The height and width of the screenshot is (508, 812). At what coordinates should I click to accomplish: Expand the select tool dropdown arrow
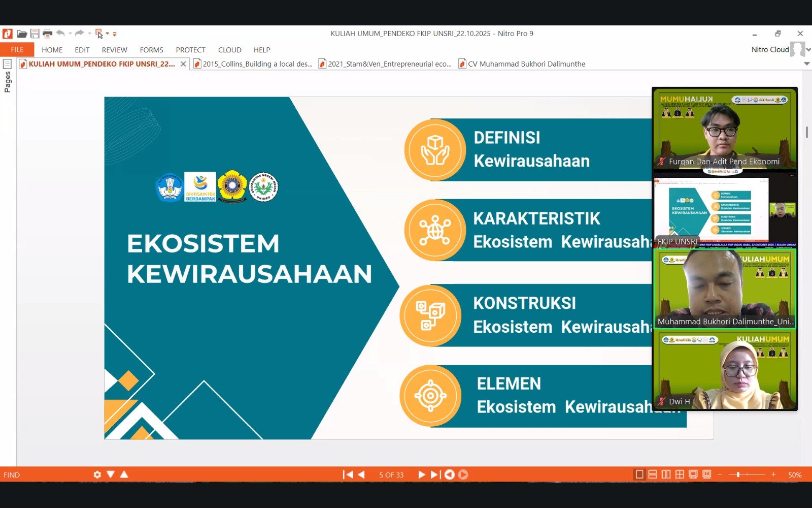coord(108,34)
